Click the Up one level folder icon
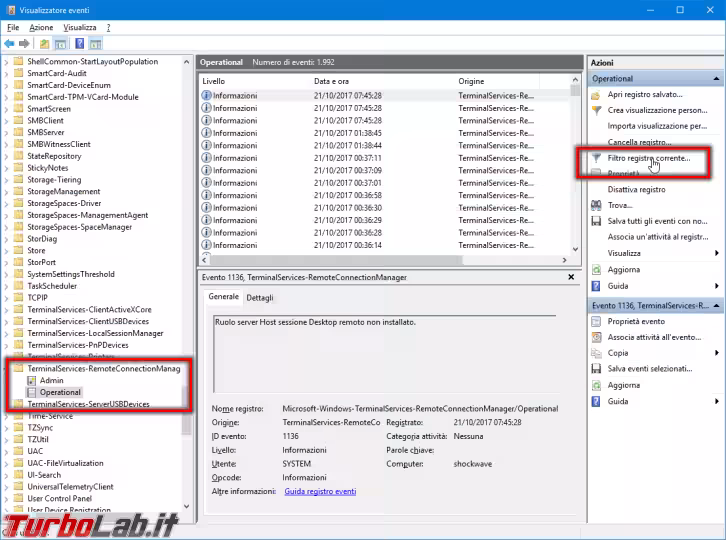 coord(44,44)
